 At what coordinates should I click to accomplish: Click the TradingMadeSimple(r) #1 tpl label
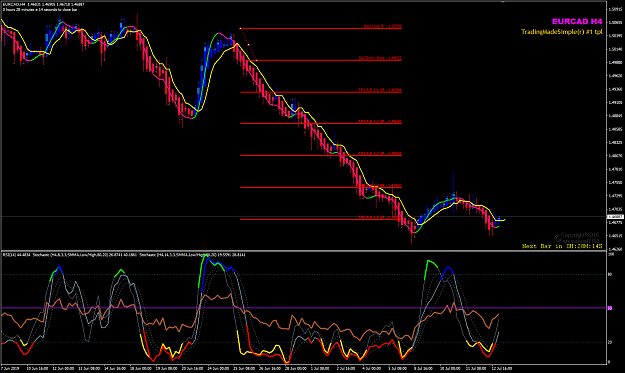coord(562,32)
